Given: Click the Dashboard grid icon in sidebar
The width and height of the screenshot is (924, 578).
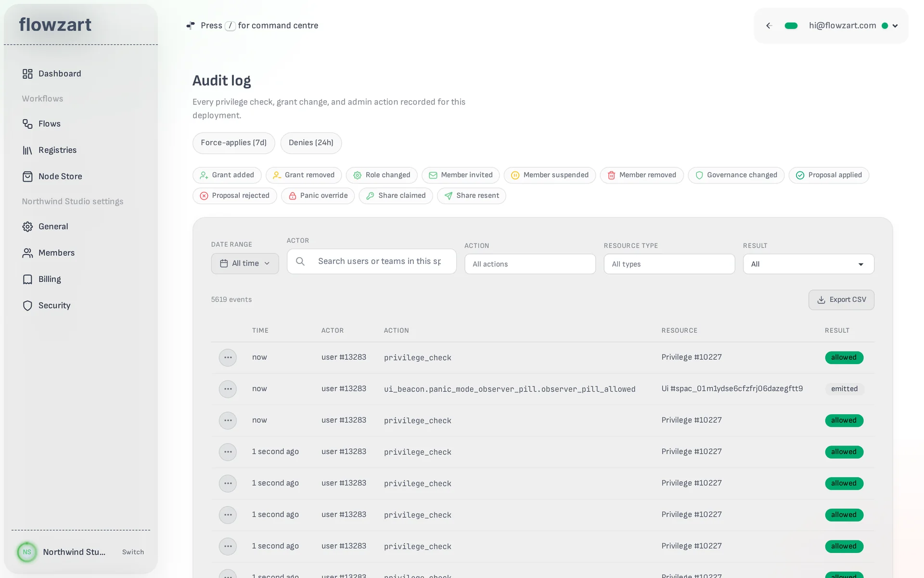Looking at the screenshot, I should pos(27,74).
